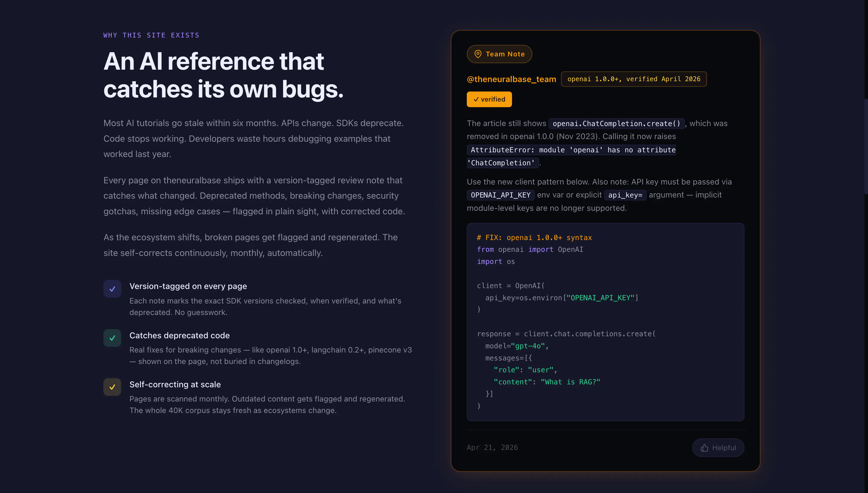
Task: Click the paragraph starting 'As the ecosystem shifts'
Action: point(250,245)
